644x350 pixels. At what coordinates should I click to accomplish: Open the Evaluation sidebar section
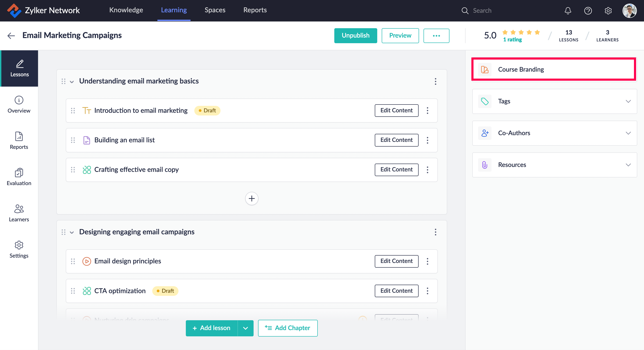coord(19,177)
